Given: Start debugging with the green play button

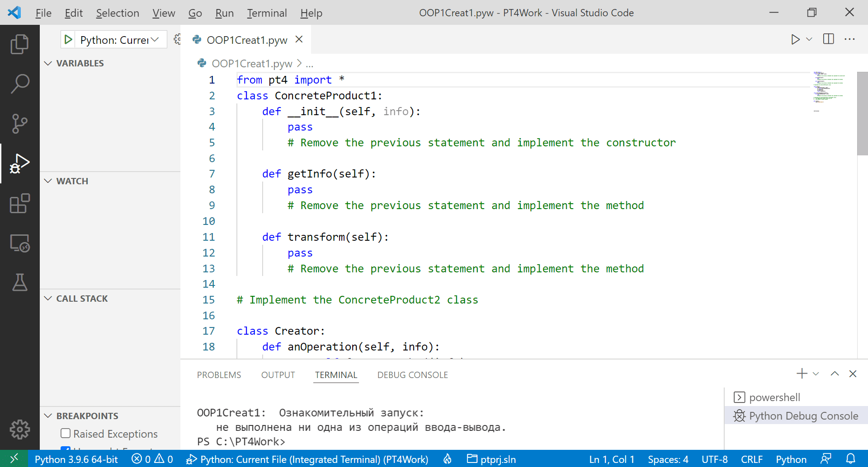Looking at the screenshot, I should 68,40.
